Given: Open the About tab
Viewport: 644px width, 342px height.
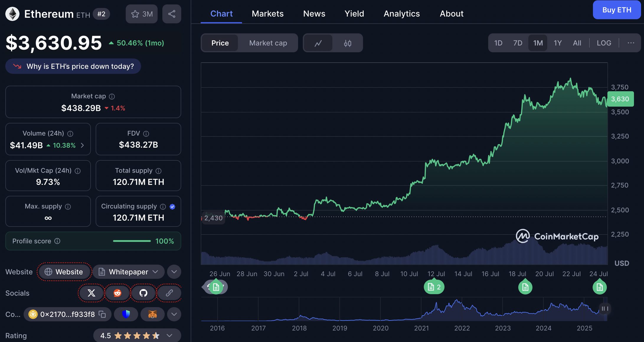Looking at the screenshot, I should [x=452, y=14].
